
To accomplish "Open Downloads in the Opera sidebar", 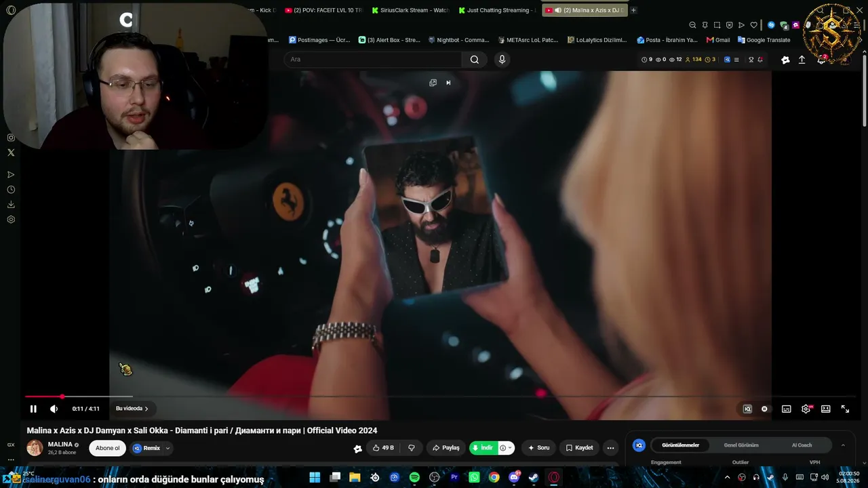I will point(11,205).
